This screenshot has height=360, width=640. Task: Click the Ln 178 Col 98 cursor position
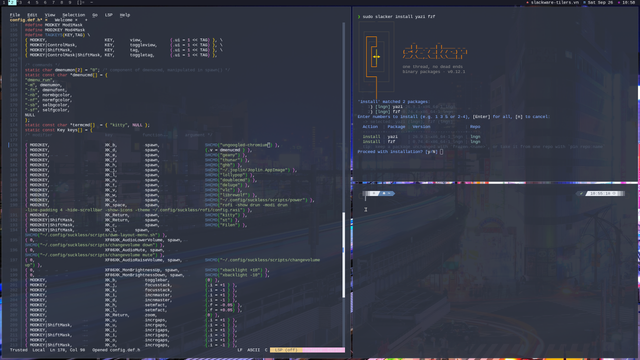(x=67, y=350)
